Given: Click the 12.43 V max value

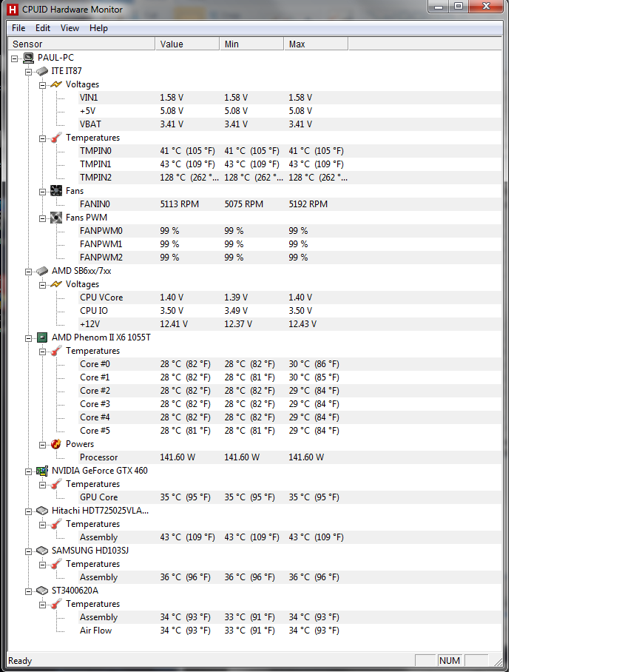Looking at the screenshot, I should coord(302,324).
